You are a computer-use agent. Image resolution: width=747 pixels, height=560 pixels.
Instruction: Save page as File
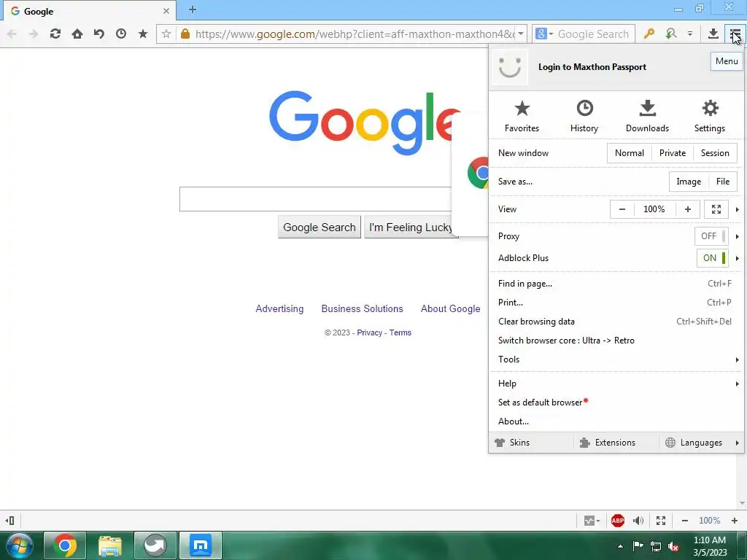723,182
